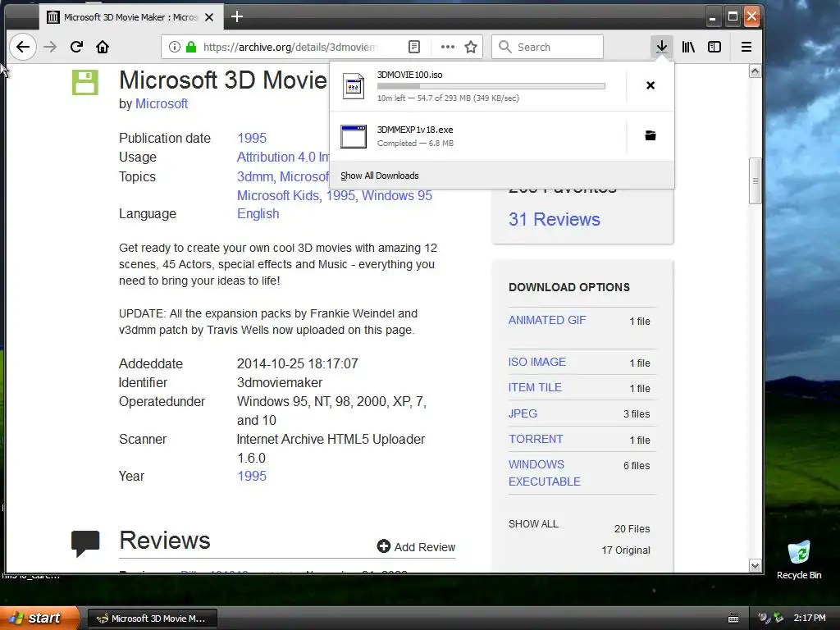Click Show All Downloads
The height and width of the screenshot is (630, 840).
(379, 176)
